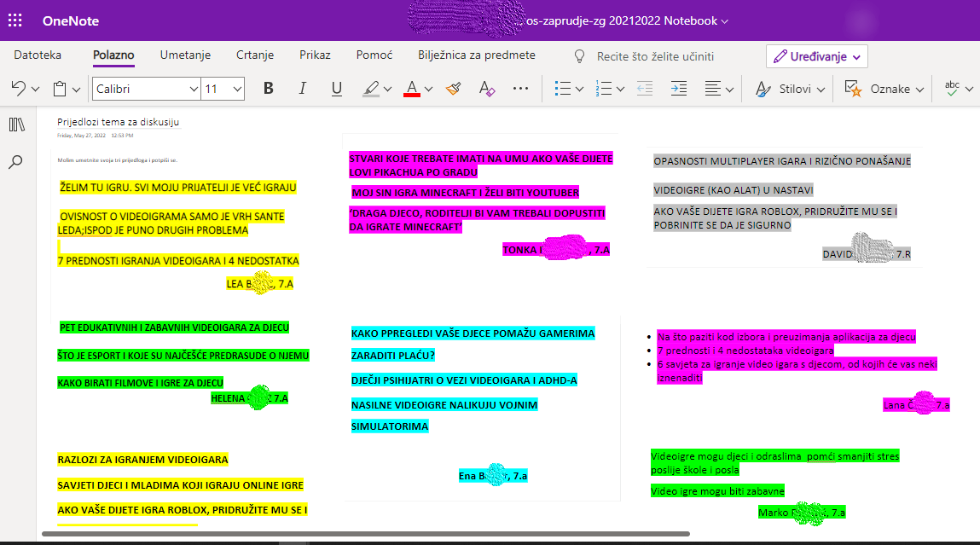The height and width of the screenshot is (545, 980).
Task: Switch to the Prikaz tab
Action: [315, 55]
